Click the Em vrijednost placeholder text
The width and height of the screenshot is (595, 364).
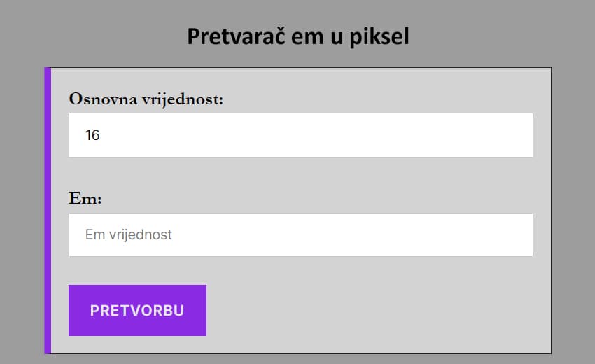point(128,235)
